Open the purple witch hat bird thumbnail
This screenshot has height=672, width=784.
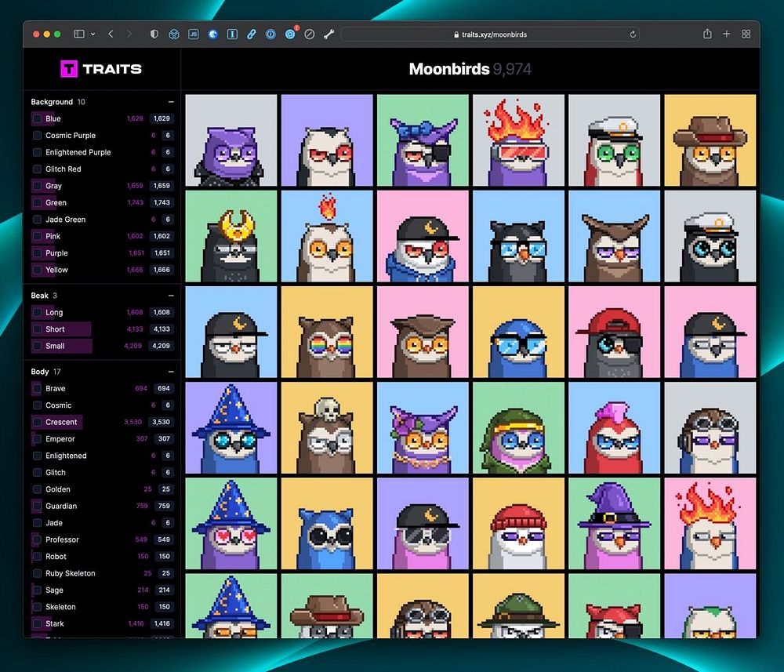(615, 524)
